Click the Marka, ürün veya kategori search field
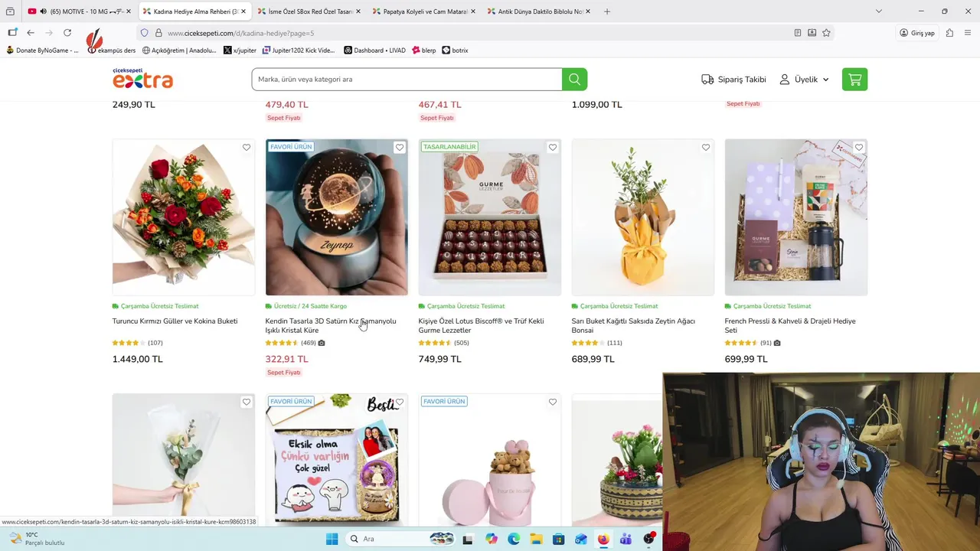980x551 pixels. [x=407, y=80]
